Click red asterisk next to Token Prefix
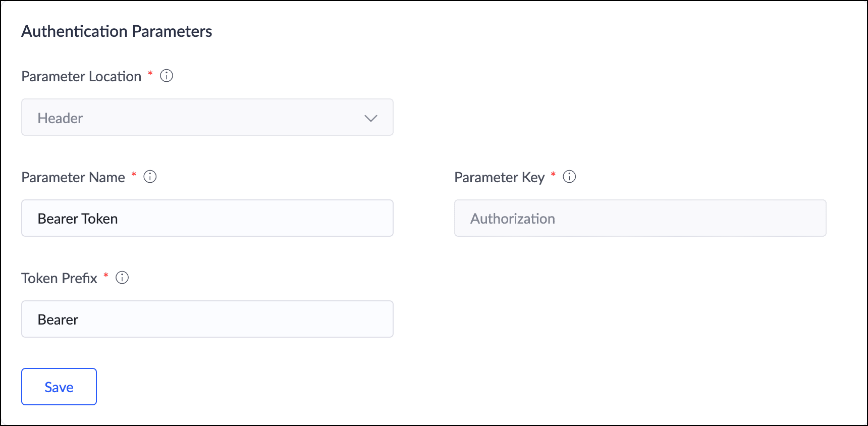 106,276
